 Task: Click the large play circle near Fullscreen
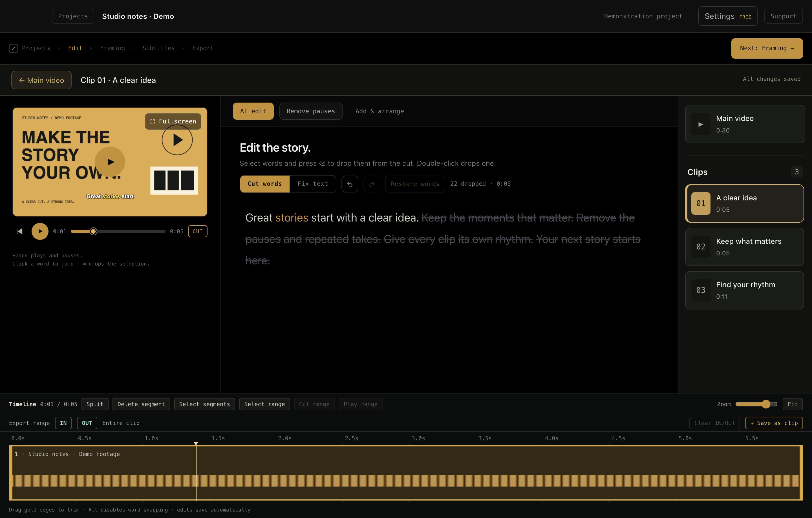(177, 140)
